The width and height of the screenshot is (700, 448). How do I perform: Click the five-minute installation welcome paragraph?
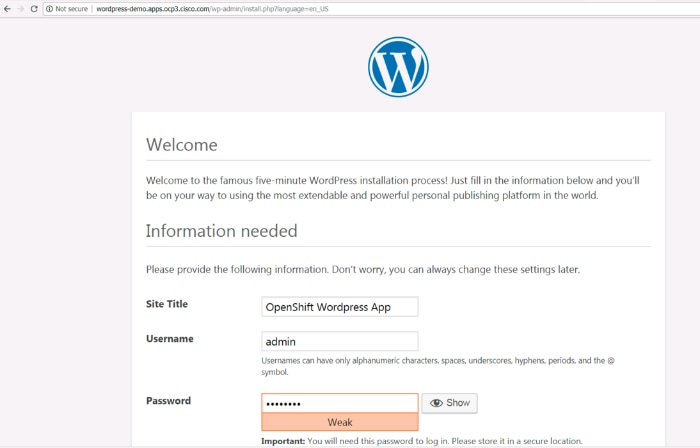(x=393, y=188)
